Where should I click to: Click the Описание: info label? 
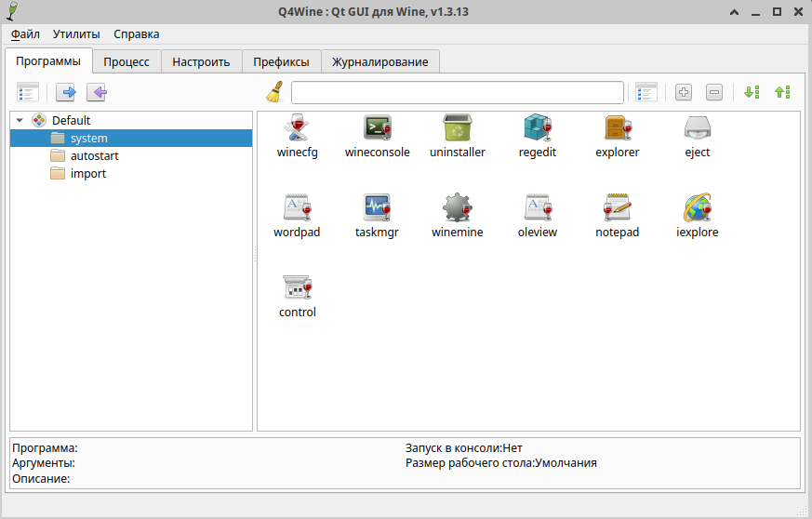(42, 479)
